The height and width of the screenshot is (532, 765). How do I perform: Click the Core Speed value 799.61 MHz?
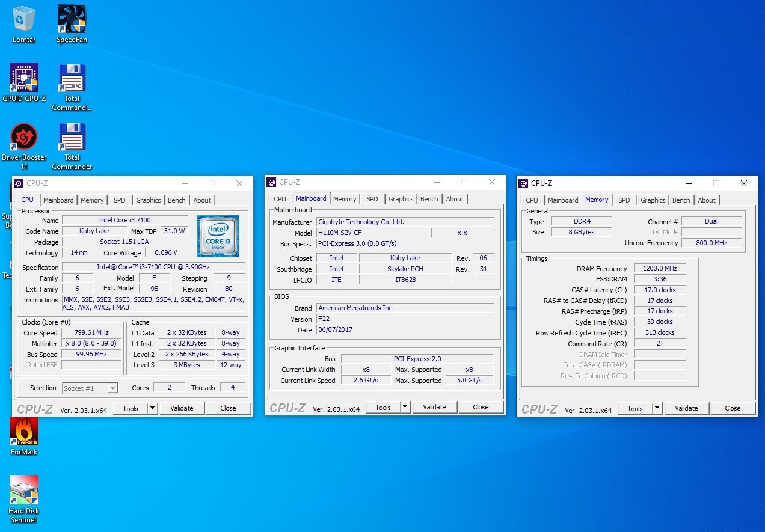91,333
